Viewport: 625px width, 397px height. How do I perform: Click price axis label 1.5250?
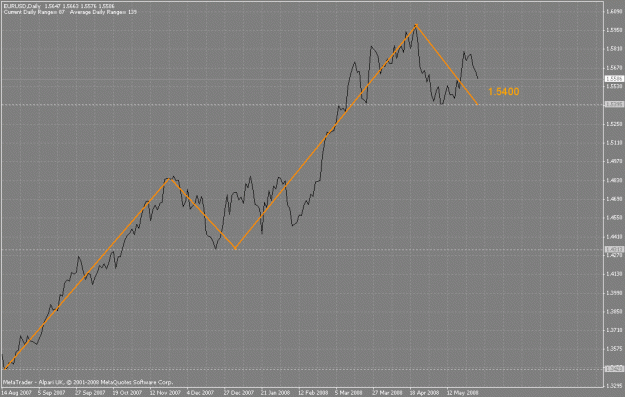pyautogui.click(x=614, y=124)
